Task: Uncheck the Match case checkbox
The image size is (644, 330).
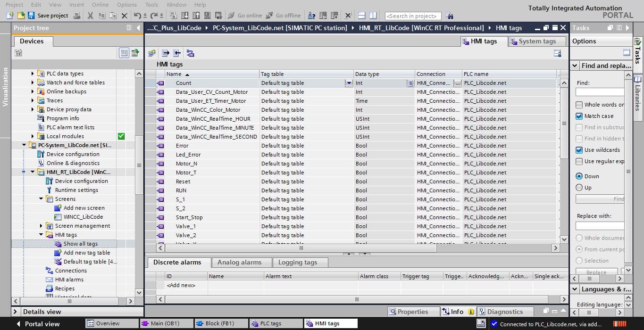Action: [x=579, y=116]
